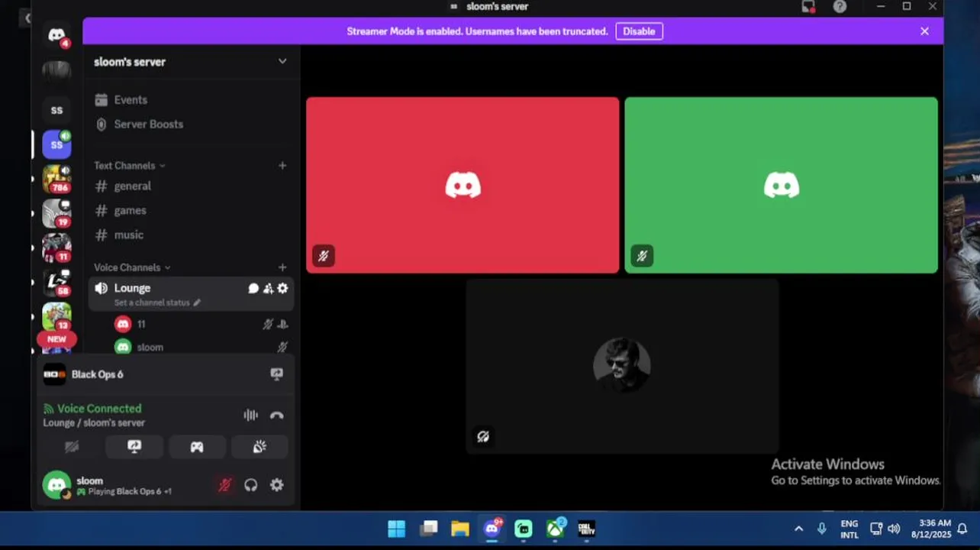Click muted mic indicator on green tile
The width and height of the screenshot is (980, 550).
coord(641,256)
